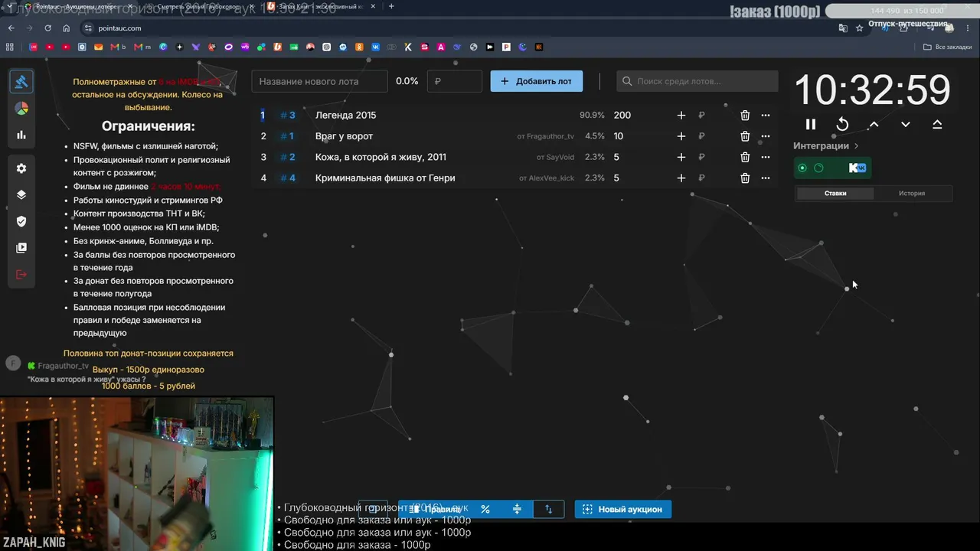Subtract time with the timer down arrow
Viewport: 980px width, 551px height.
point(906,124)
